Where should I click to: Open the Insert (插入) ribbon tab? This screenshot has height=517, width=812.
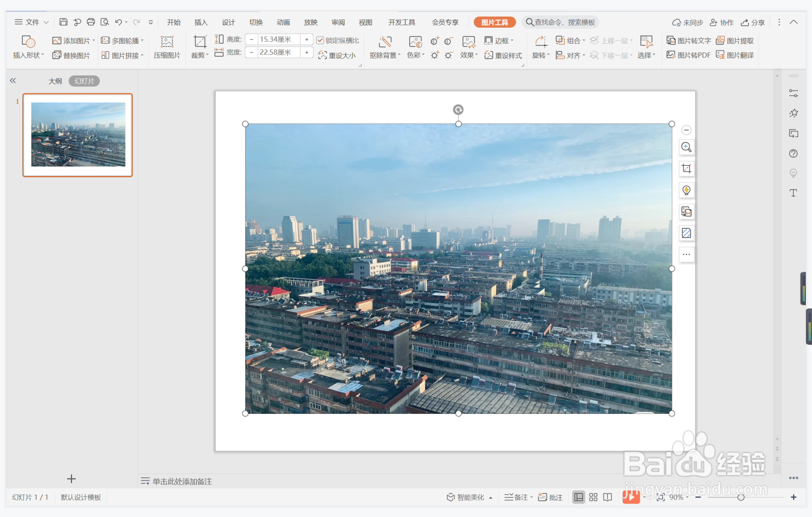201,22
